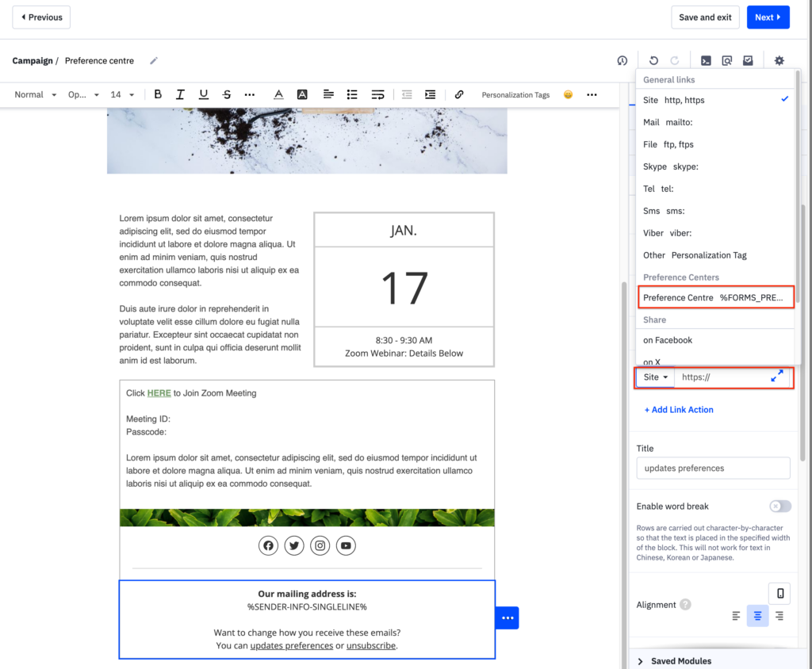Click the Bold formatting icon

(158, 94)
